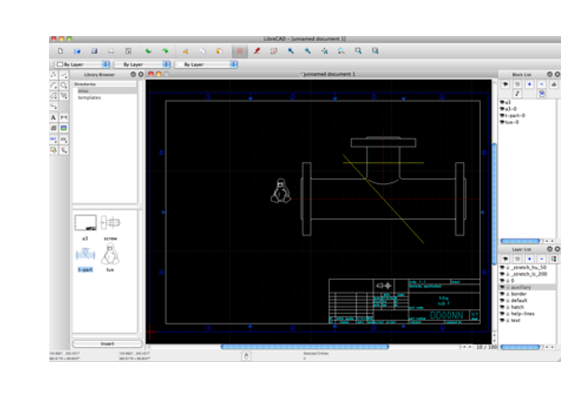The image size is (568, 396).
Task: Click the Save drawing floppy icon
Action: pyautogui.click(x=94, y=51)
